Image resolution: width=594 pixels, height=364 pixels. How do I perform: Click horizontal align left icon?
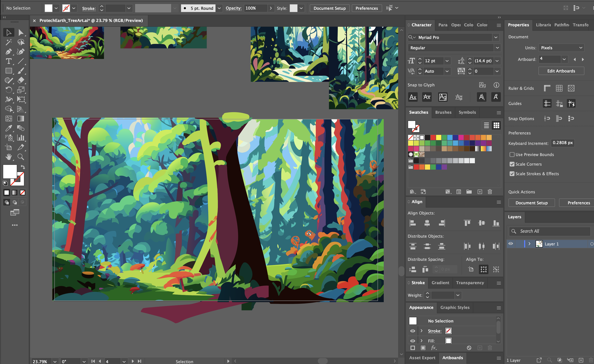click(x=413, y=223)
